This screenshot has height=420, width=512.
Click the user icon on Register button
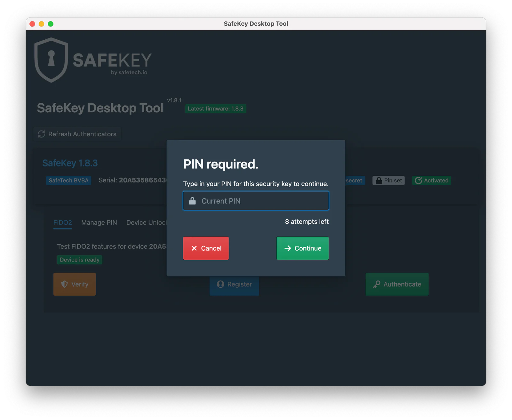[x=220, y=284]
